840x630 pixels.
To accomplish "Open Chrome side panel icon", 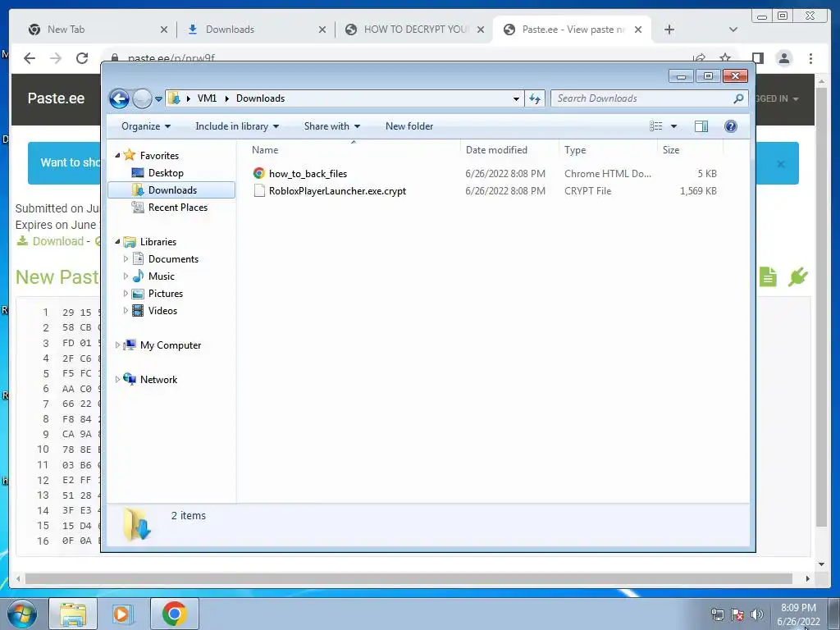I will pos(757,58).
